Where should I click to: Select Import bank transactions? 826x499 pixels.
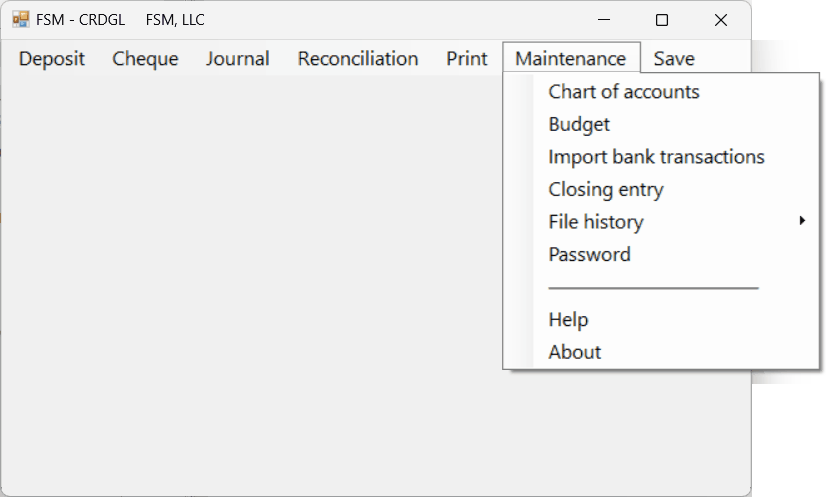click(x=661, y=157)
